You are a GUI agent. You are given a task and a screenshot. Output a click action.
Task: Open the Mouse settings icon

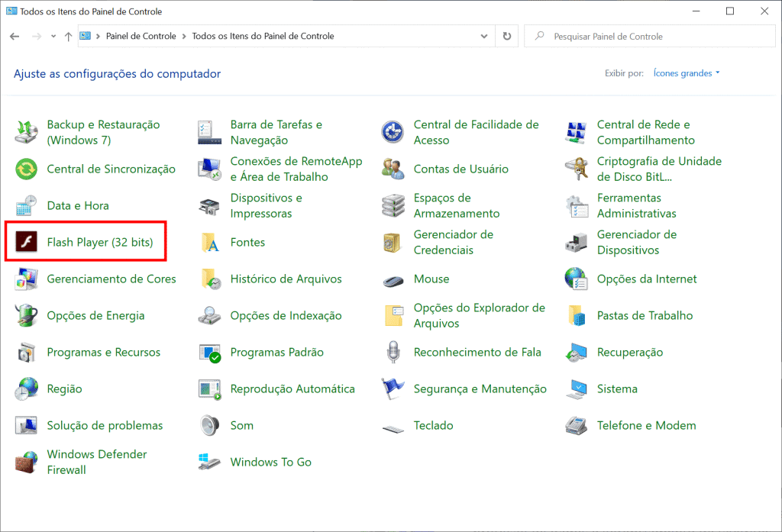pos(393,279)
